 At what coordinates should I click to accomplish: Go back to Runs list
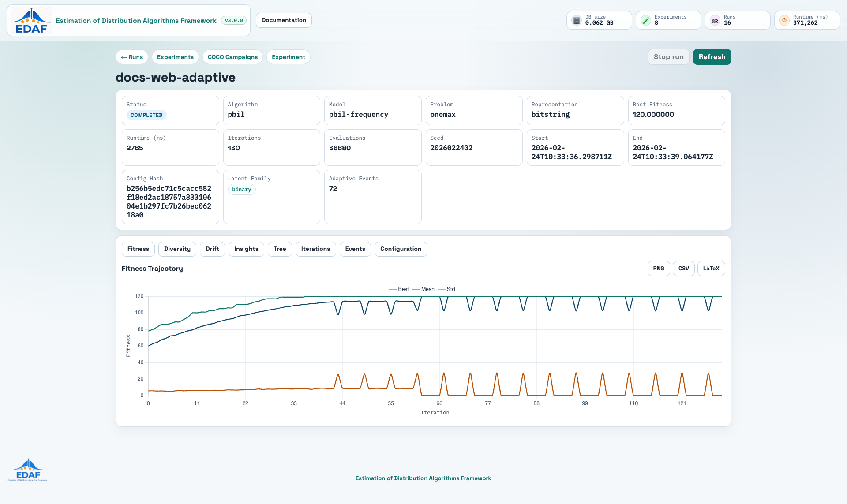(x=132, y=57)
